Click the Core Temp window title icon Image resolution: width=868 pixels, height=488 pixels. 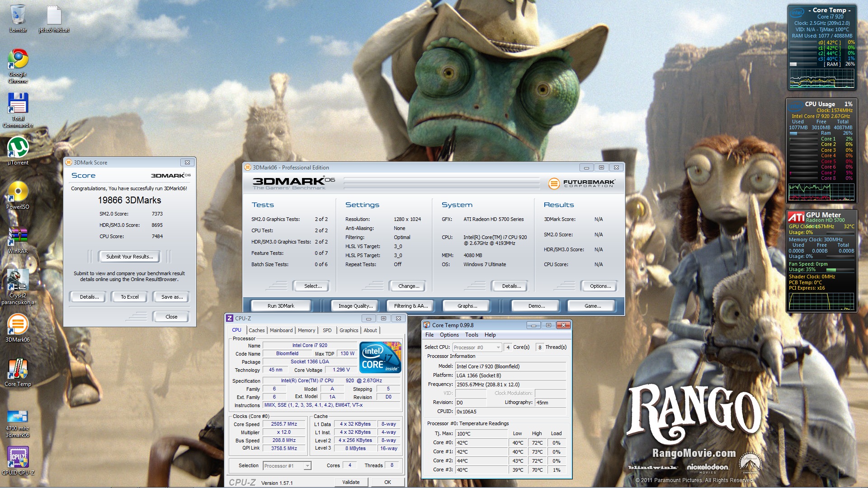pos(427,325)
